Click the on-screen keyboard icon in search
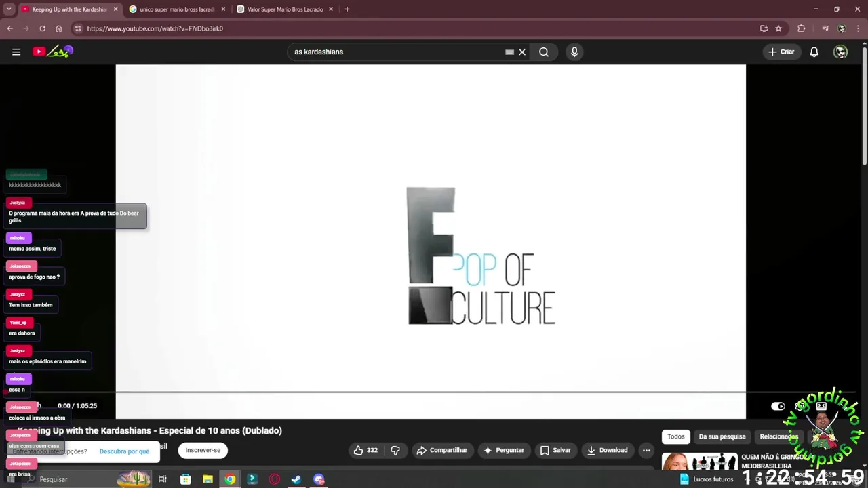Image resolution: width=868 pixels, height=488 pixels. (509, 52)
